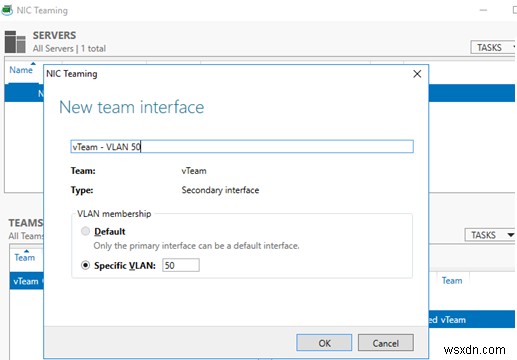Close the NIC Teaming dialog with X
Image resolution: width=517 pixels, height=360 pixels.
[x=417, y=74]
